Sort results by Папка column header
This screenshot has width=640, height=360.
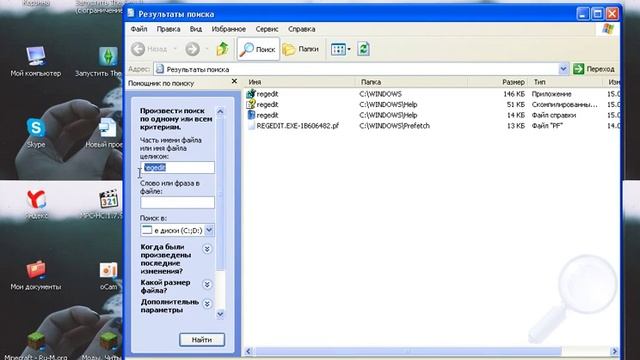(x=412, y=82)
